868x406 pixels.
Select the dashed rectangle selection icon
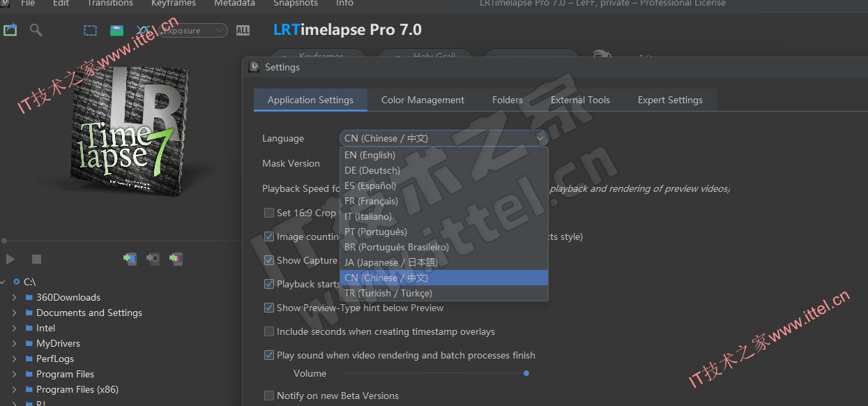point(91,30)
